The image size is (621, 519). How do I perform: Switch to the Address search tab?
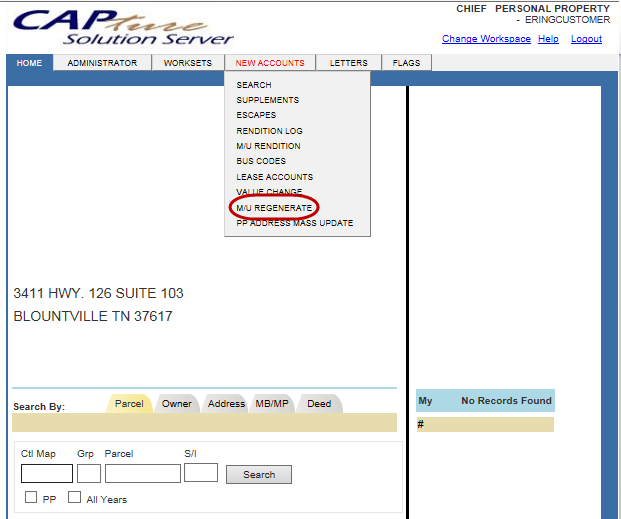(226, 404)
